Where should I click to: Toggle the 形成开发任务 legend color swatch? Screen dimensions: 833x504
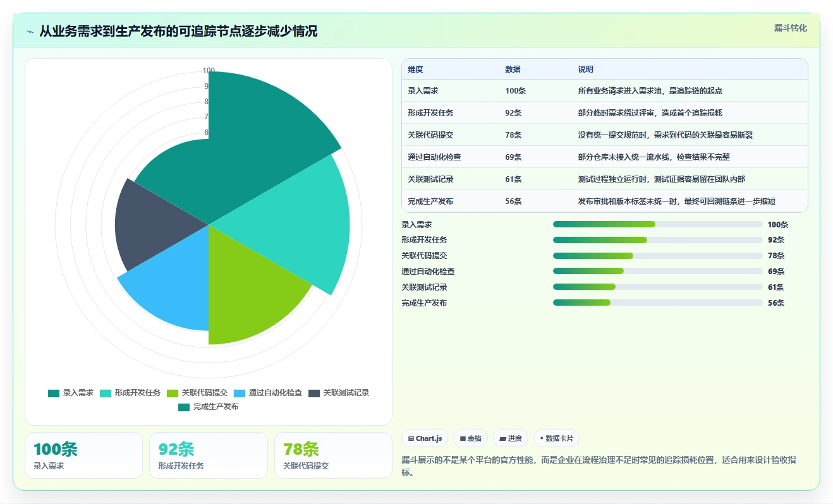[x=106, y=393]
